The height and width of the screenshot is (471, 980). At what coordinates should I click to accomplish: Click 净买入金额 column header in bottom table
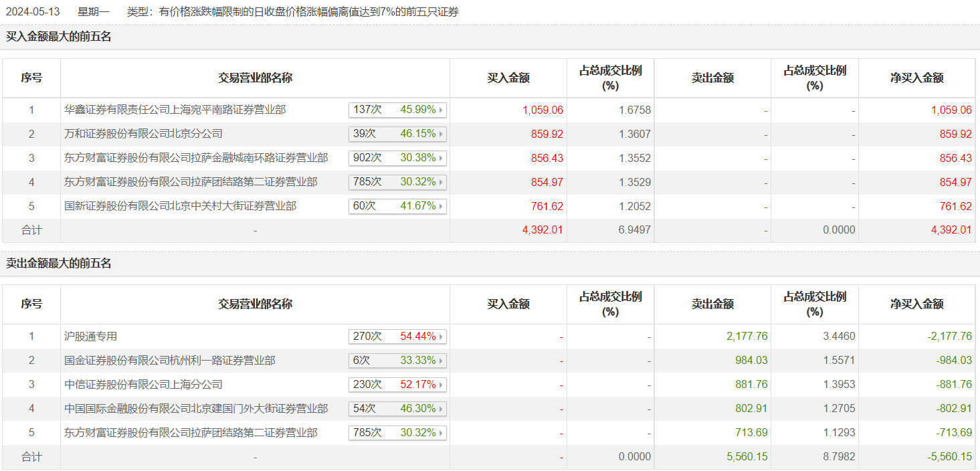[916, 304]
